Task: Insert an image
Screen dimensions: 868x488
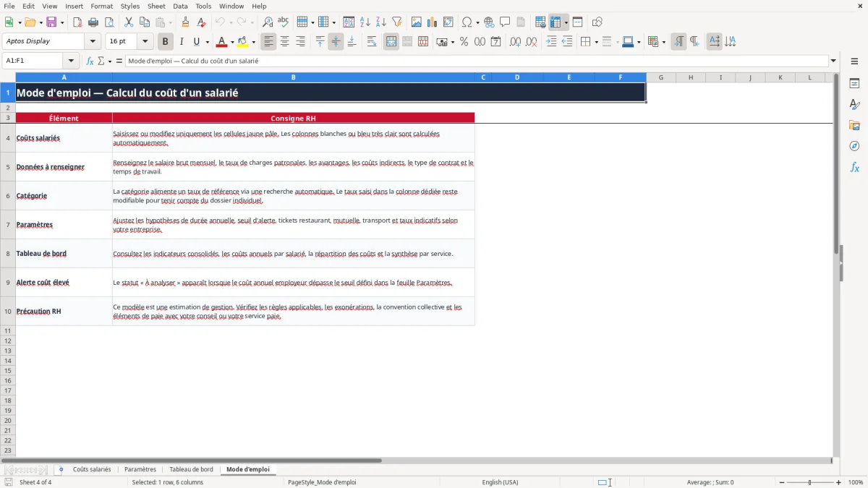Action: (x=416, y=22)
